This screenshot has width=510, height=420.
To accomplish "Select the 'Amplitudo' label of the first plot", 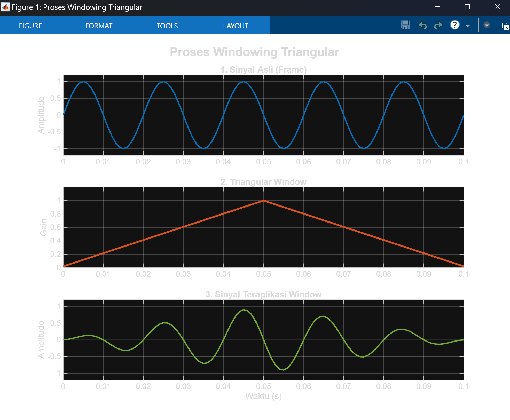I will [41, 115].
